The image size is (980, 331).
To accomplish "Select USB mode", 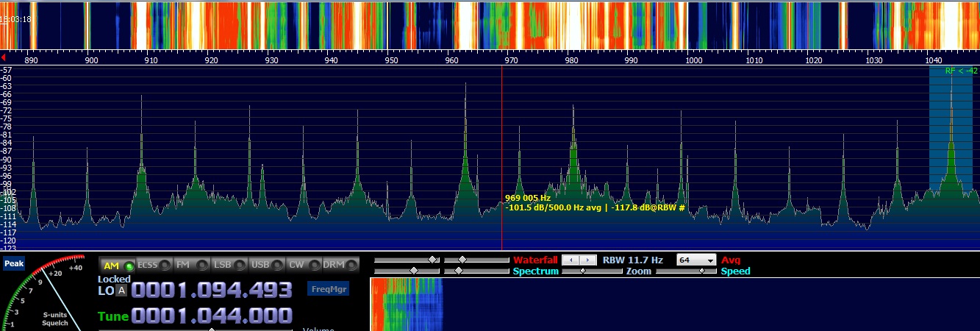I will click(266, 265).
